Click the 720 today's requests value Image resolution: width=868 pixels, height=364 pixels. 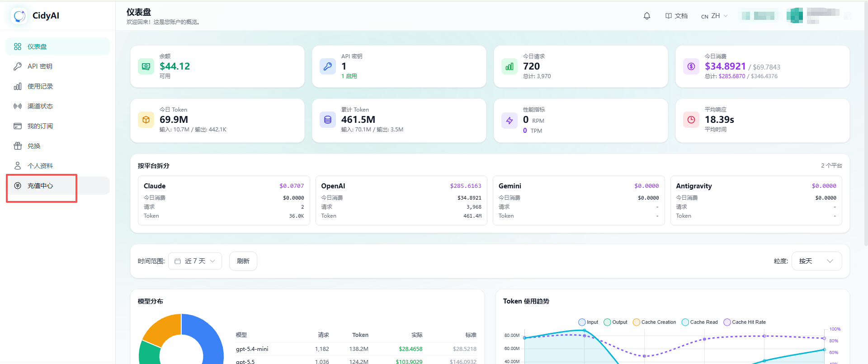click(531, 66)
